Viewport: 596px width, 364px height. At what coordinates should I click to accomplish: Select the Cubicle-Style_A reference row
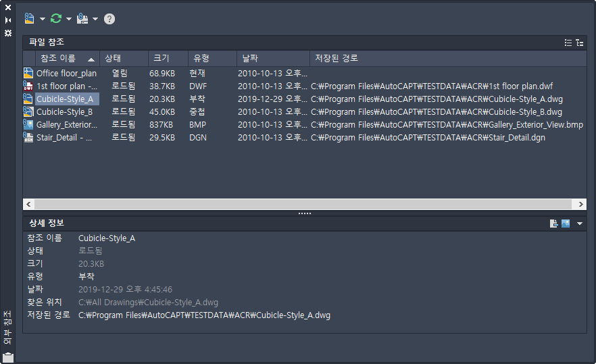pyautogui.click(x=305, y=99)
